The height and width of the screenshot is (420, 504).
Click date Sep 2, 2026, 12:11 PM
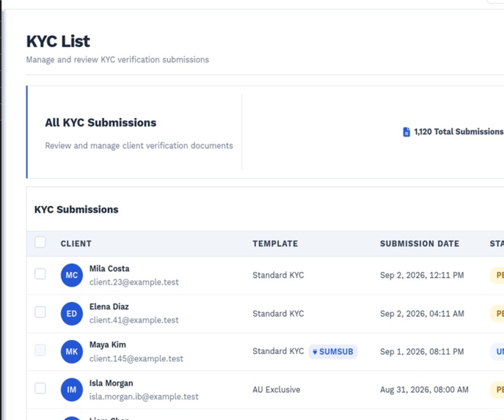[x=422, y=275]
